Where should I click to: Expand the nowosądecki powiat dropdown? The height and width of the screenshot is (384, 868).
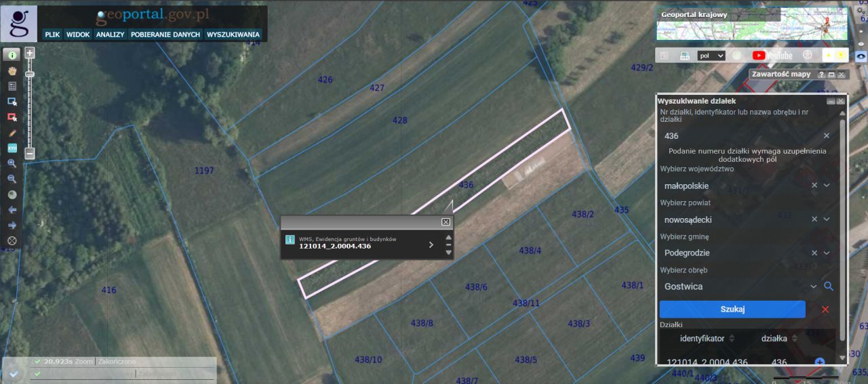coord(827,219)
